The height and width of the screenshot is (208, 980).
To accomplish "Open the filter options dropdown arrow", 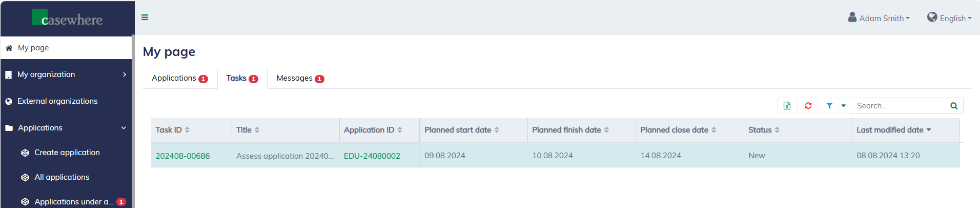I will click(843, 106).
